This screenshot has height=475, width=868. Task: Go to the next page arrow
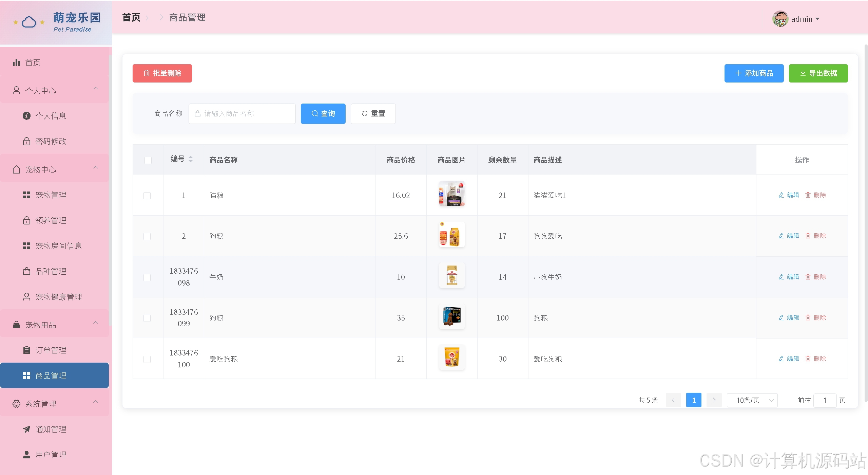tap(714, 400)
